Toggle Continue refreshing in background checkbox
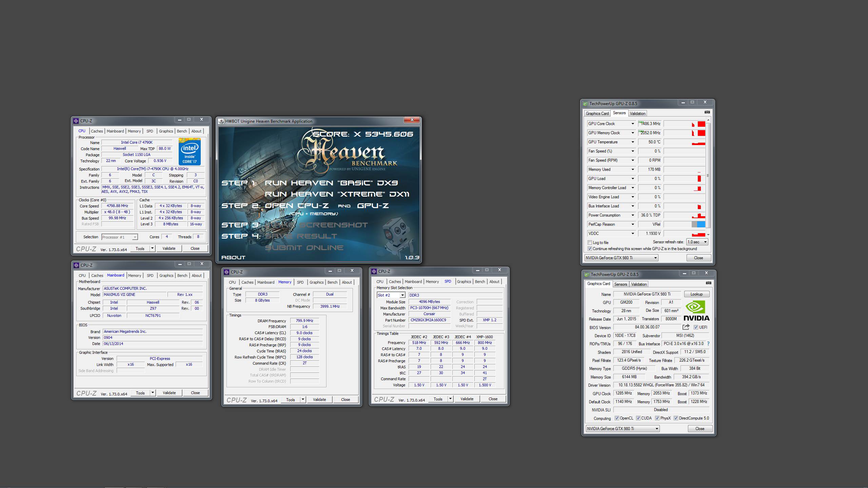Image resolution: width=868 pixels, height=488 pixels. coord(590,249)
